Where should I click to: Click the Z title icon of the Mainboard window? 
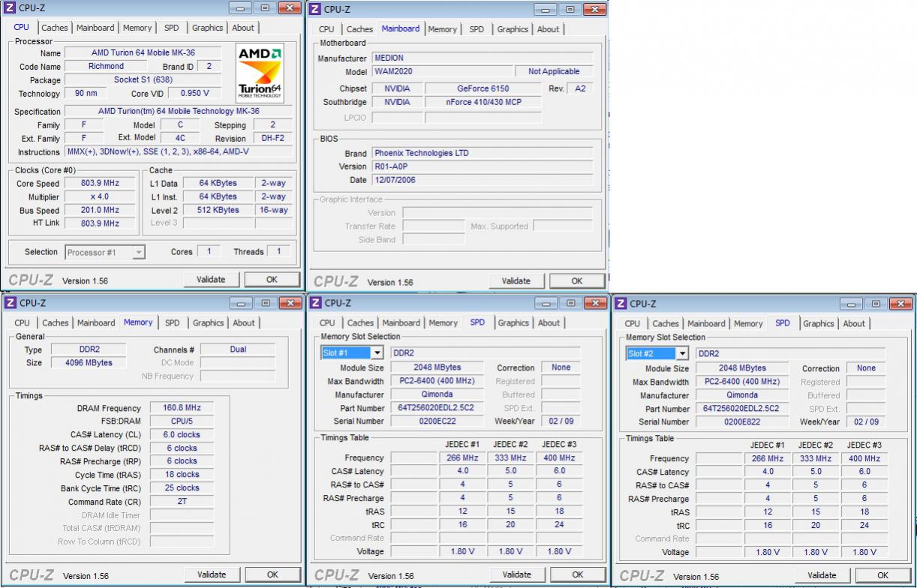(315, 9)
